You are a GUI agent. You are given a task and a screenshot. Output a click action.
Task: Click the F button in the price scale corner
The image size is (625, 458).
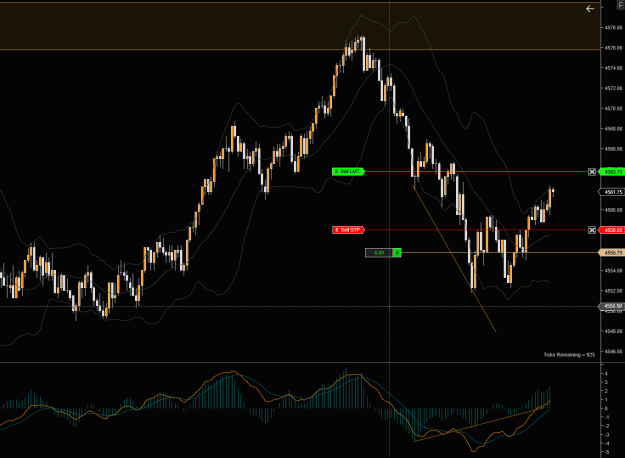click(x=622, y=6)
